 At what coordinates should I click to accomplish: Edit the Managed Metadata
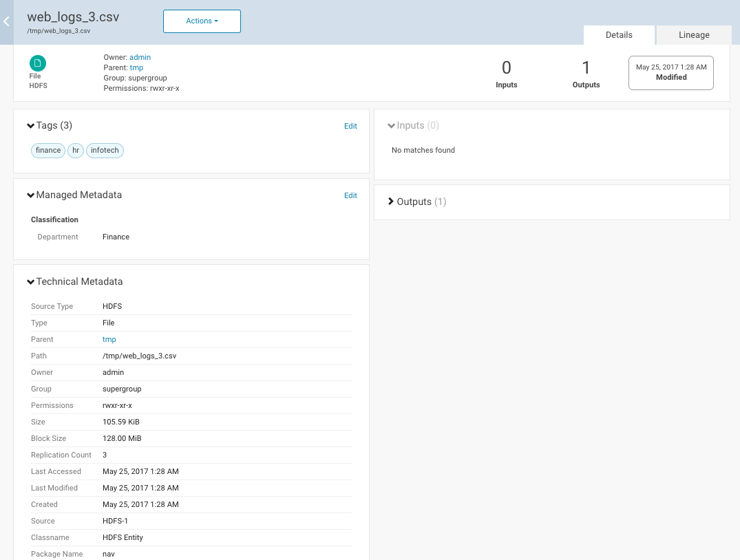click(x=350, y=195)
